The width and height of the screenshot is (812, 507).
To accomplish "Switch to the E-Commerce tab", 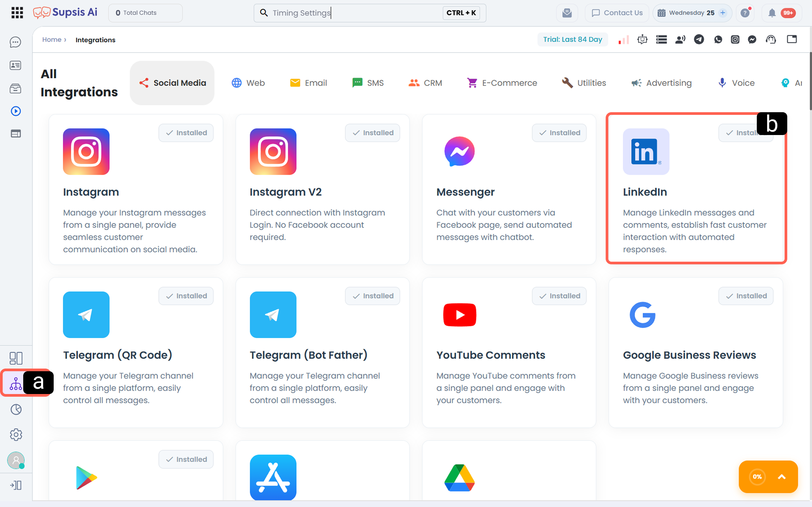I will (x=502, y=83).
